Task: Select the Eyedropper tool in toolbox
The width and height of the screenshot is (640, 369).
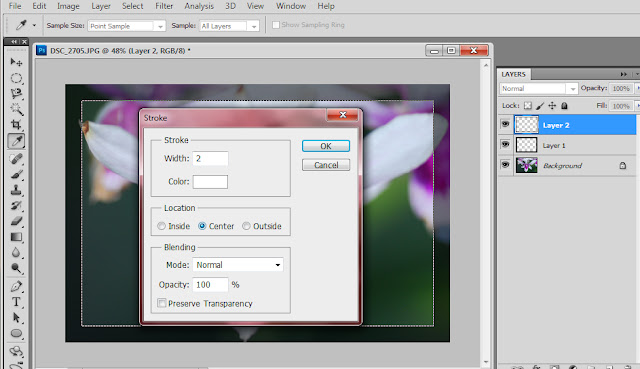Action: (x=16, y=141)
